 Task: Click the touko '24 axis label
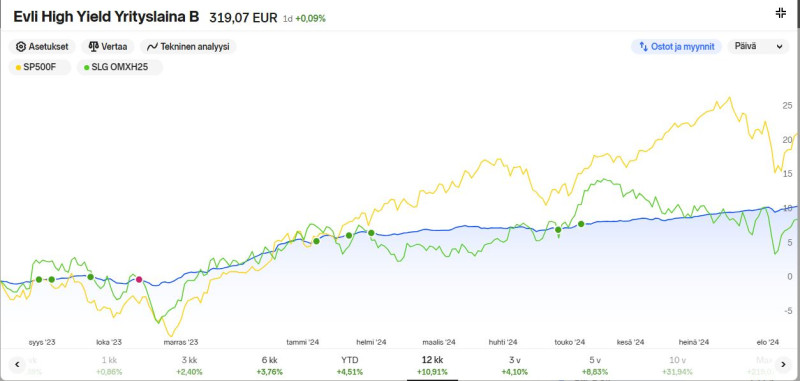(570, 342)
